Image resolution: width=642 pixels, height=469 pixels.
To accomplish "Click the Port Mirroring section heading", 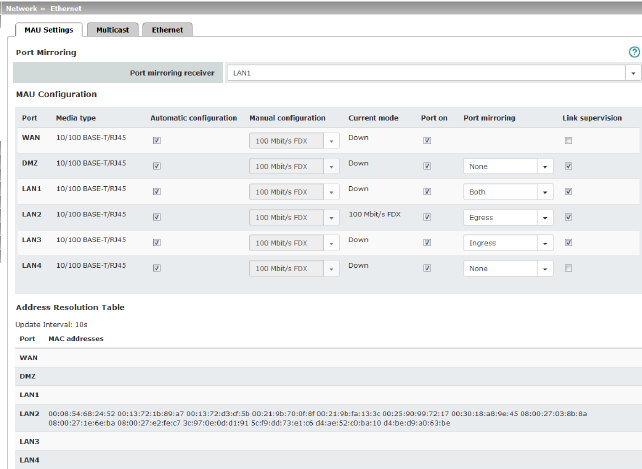I will click(x=46, y=52).
